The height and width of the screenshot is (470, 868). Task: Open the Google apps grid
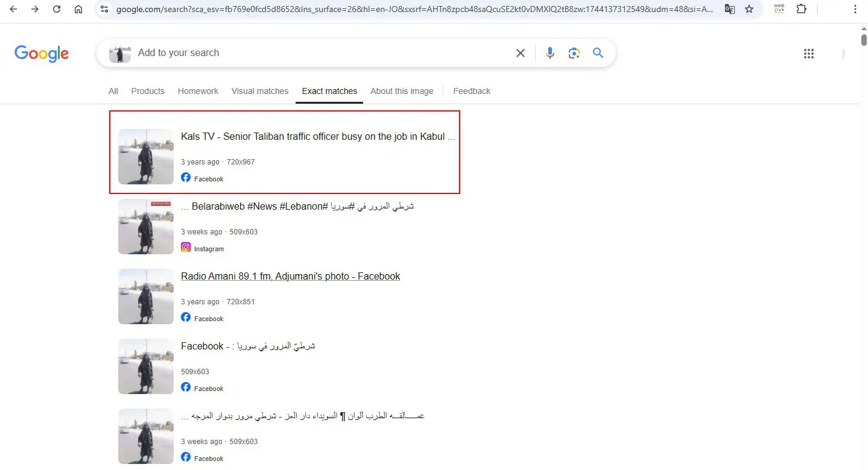[x=809, y=54]
